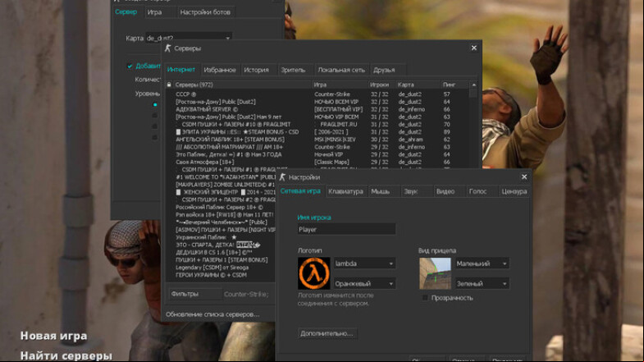Click the server list scrollbar up arrow

[x=474, y=85]
